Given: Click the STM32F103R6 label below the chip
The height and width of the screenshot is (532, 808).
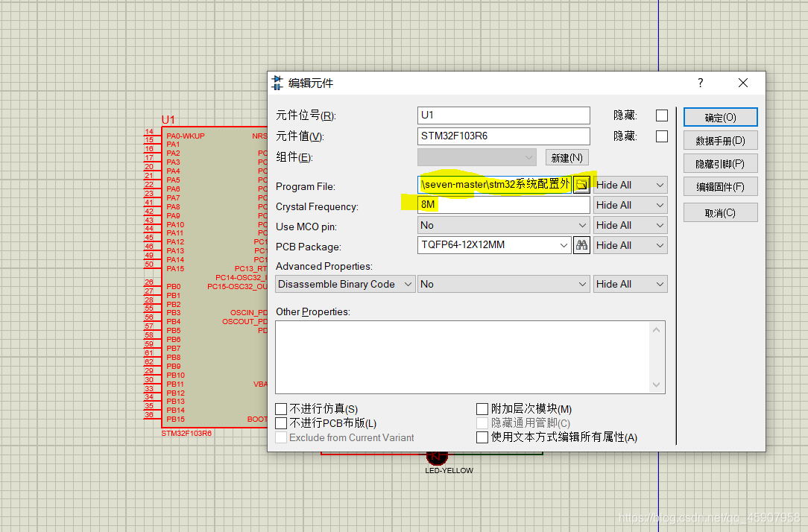Looking at the screenshot, I should click(186, 433).
